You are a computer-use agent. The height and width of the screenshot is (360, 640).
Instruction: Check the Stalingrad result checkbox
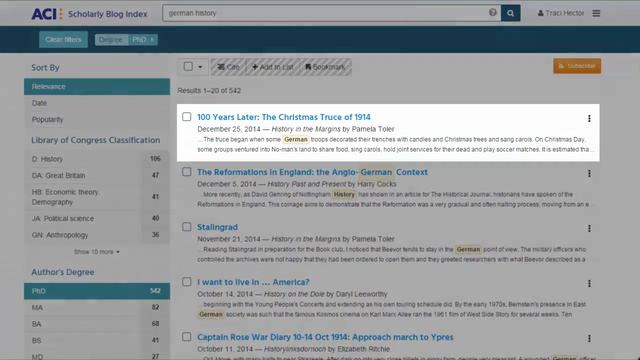pos(187,227)
